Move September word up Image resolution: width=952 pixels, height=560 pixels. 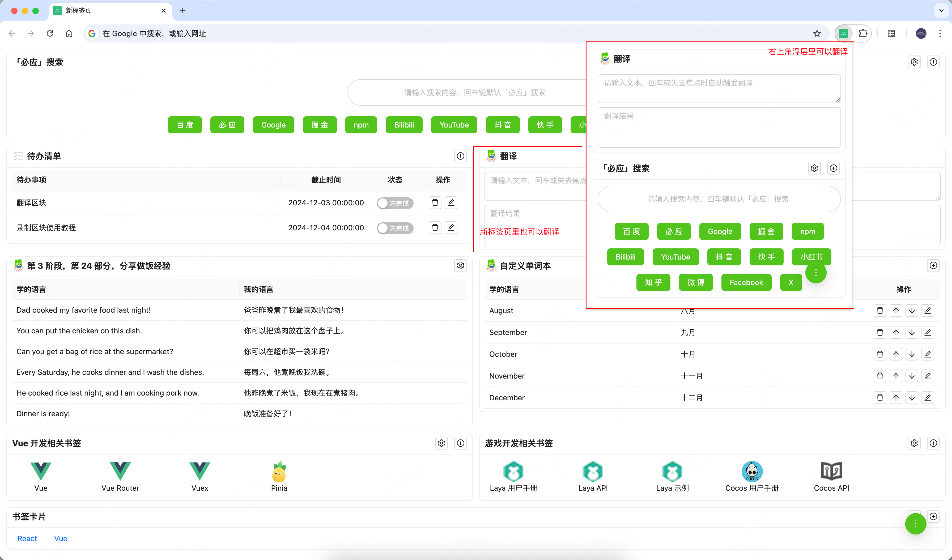point(896,333)
